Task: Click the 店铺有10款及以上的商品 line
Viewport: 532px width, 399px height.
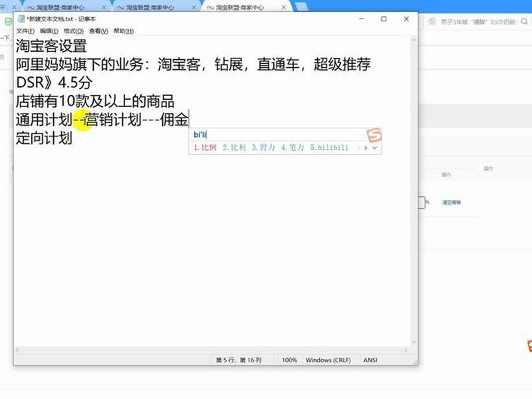Action: tap(95, 101)
